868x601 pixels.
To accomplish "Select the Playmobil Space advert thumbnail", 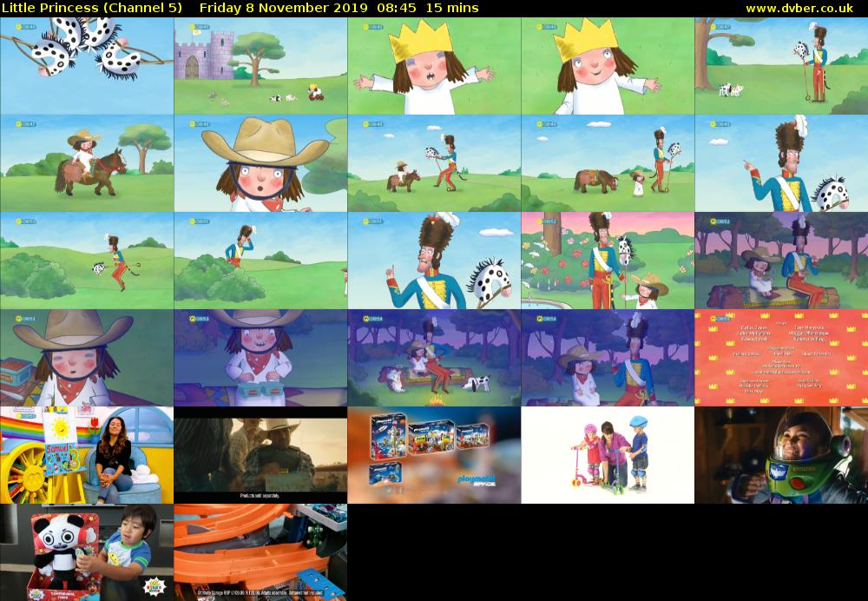I will coord(434,455).
